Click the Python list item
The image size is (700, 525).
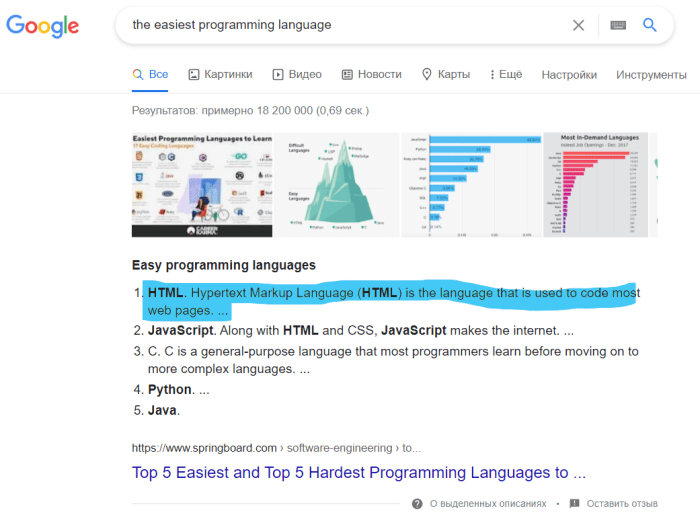tap(179, 390)
